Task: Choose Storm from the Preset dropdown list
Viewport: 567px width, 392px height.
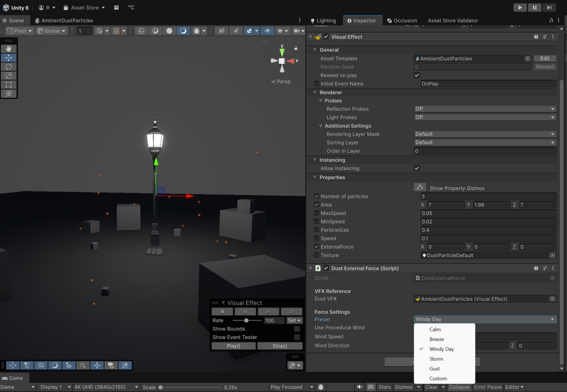Action: click(x=436, y=359)
